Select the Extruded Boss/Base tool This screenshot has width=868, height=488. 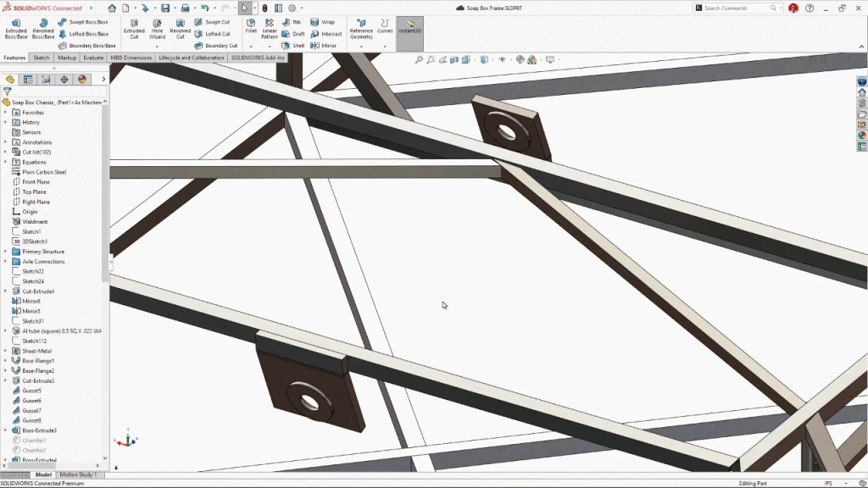[15, 28]
